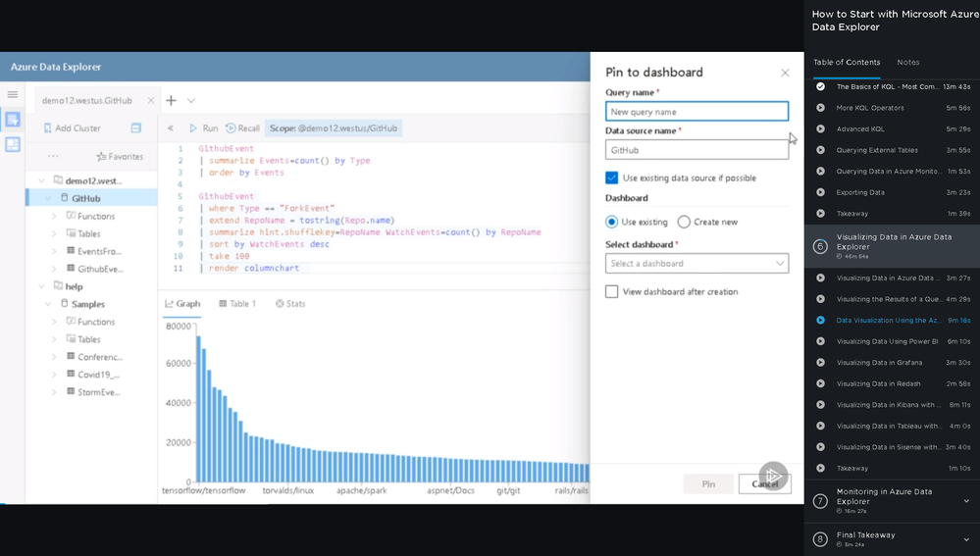This screenshot has width=980, height=556.
Task: Switch to the Stats results tab
Action: pyautogui.click(x=290, y=304)
